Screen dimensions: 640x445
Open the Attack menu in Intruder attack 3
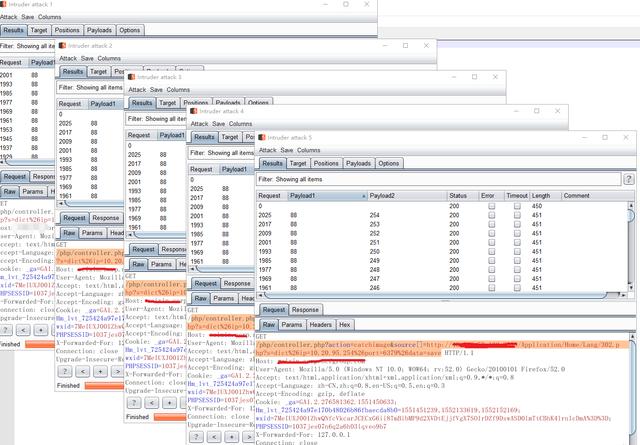click(x=137, y=89)
